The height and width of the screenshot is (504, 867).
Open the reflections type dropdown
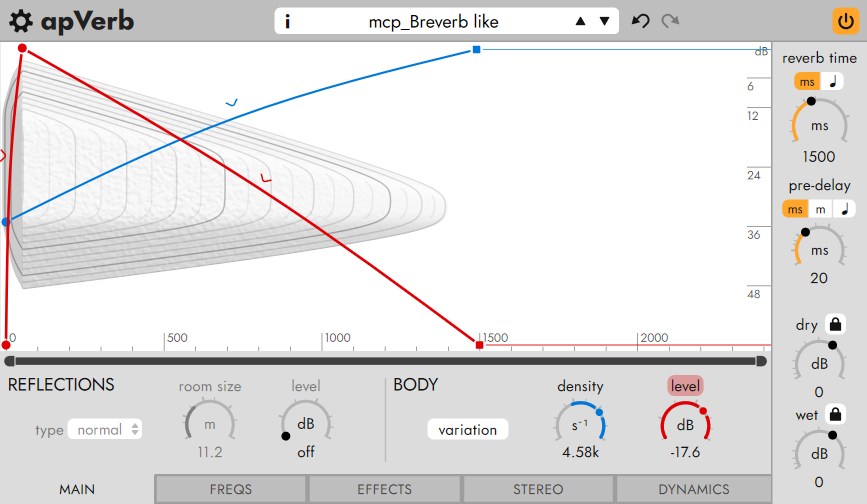(x=105, y=430)
